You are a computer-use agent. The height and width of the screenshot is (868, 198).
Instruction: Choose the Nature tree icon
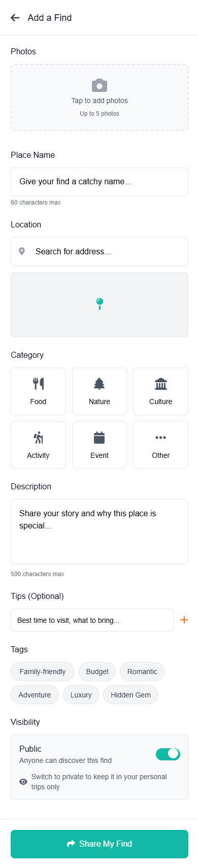coord(100,383)
